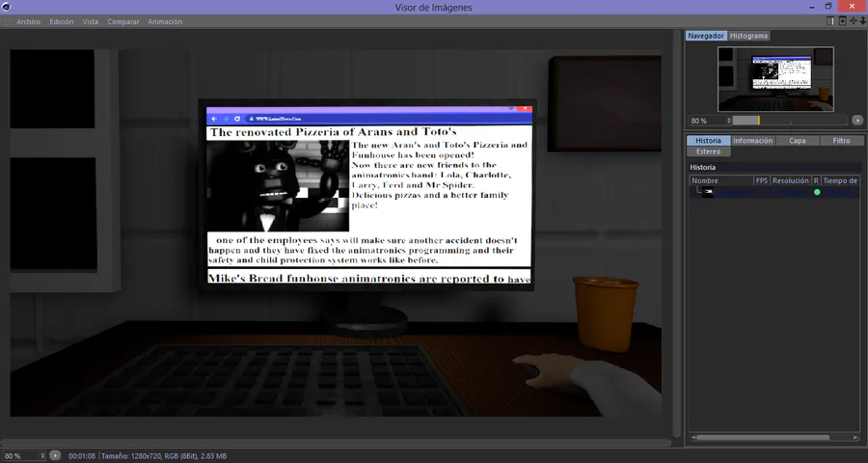868x463 pixels.
Task: Close the Visor de Imágenes window
Action: [853, 7]
